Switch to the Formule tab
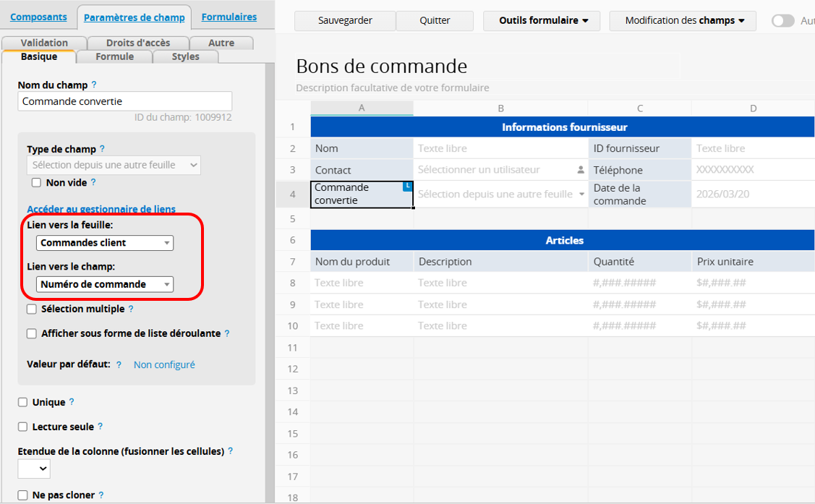This screenshot has width=815, height=504. (114, 56)
